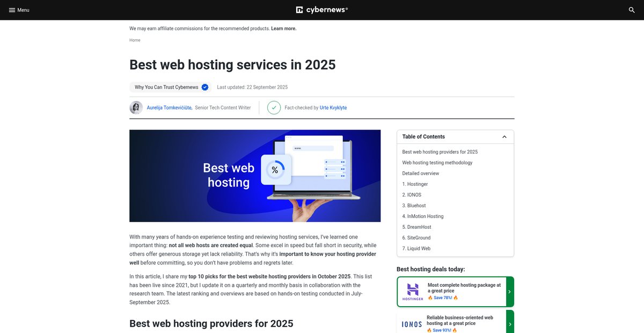
Task: Open Hostinger Save 78% deal text
Action: click(x=443, y=298)
